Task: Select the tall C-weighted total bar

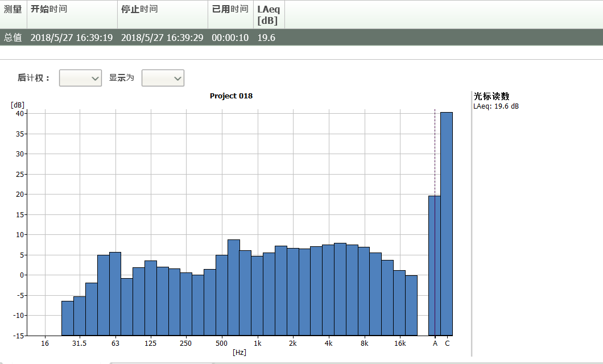Action: point(447,224)
